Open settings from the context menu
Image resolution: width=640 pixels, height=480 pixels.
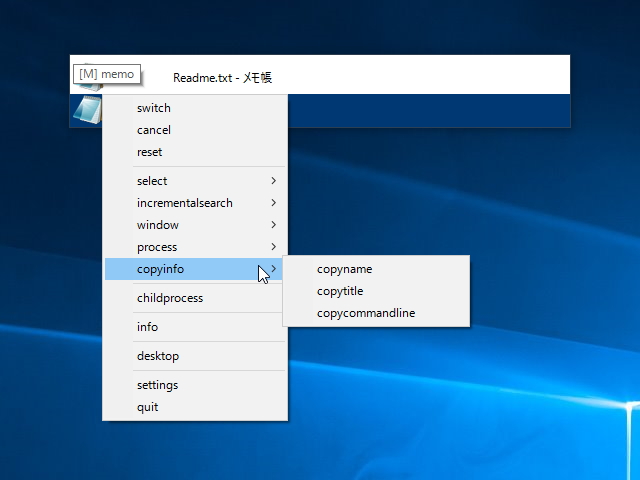click(x=195, y=385)
